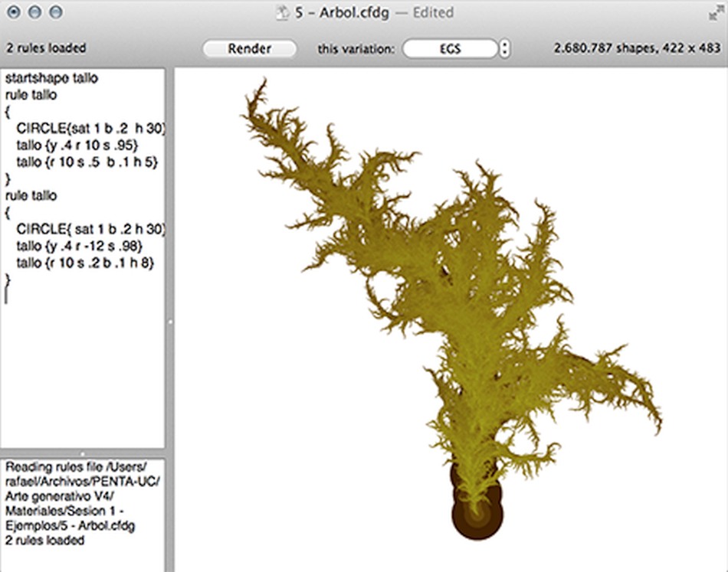Close the window with the red button
728x572 pixels.
[14, 12]
